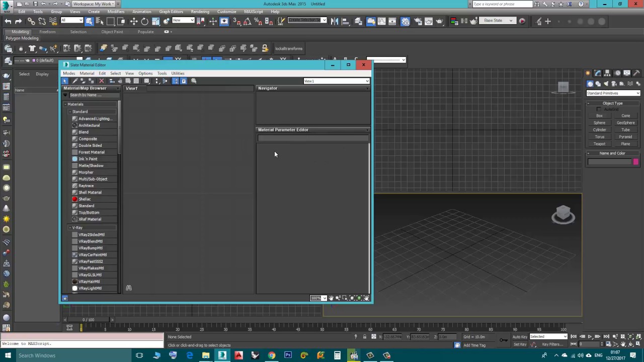Select VRayLightMtl in material browser
Image resolution: width=644 pixels, height=362 pixels.
(x=90, y=288)
